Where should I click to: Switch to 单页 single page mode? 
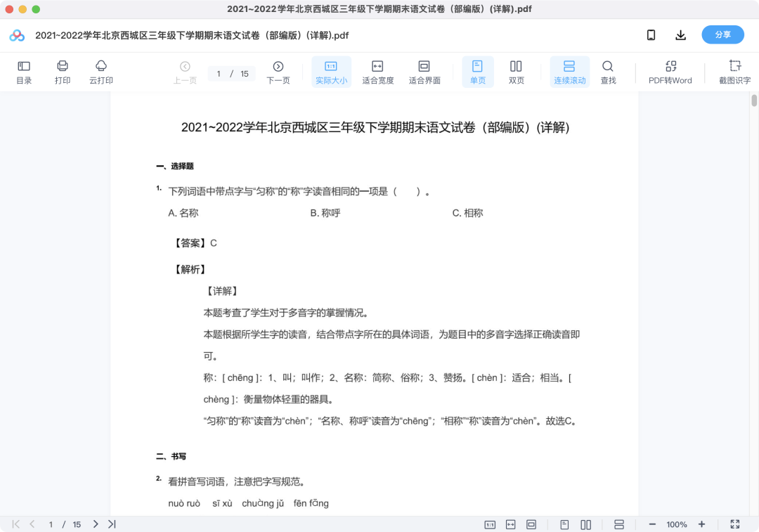point(477,72)
